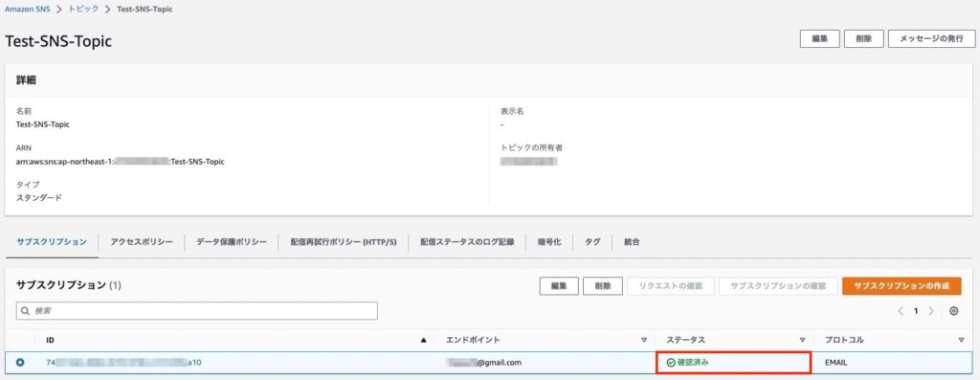Image resolution: width=980 pixels, height=380 pixels.
Task: Click the ID column header
Action: coord(50,340)
